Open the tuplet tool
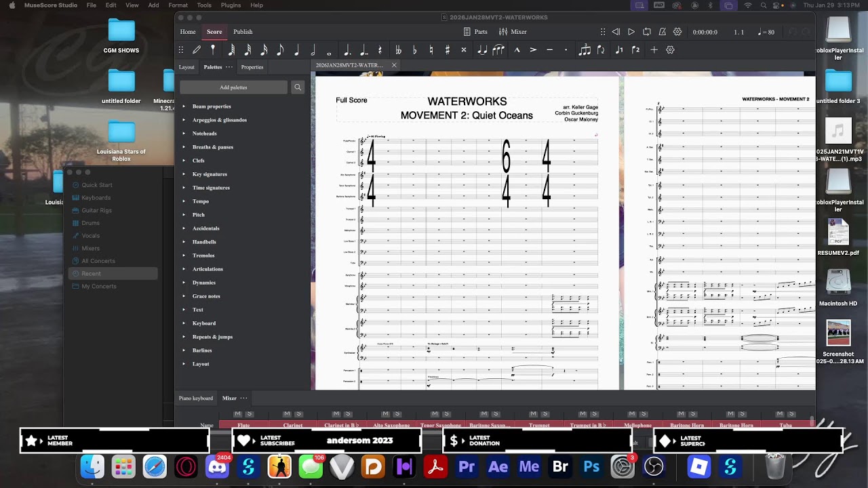 [x=585, y=49]
